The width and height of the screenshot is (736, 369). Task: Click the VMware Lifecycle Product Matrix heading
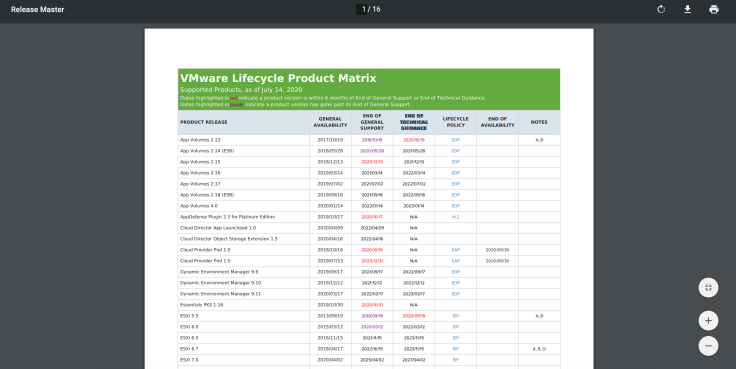pos(278,78)
